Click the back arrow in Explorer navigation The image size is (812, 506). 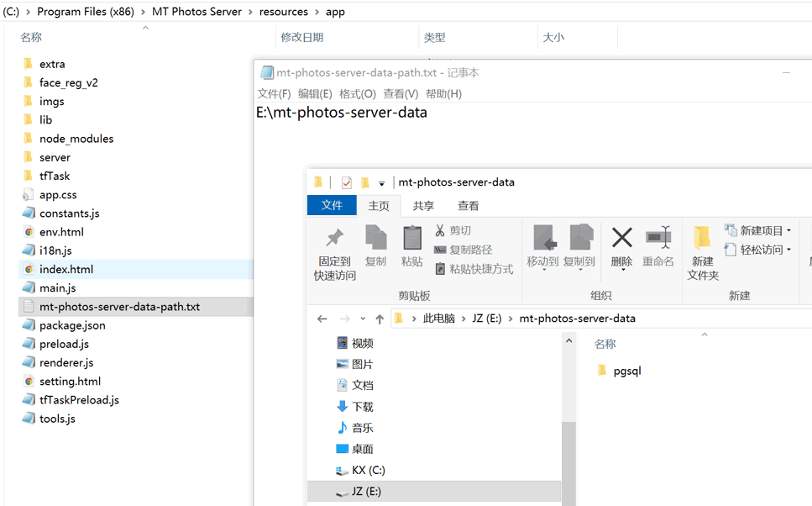tap(322, 319)
